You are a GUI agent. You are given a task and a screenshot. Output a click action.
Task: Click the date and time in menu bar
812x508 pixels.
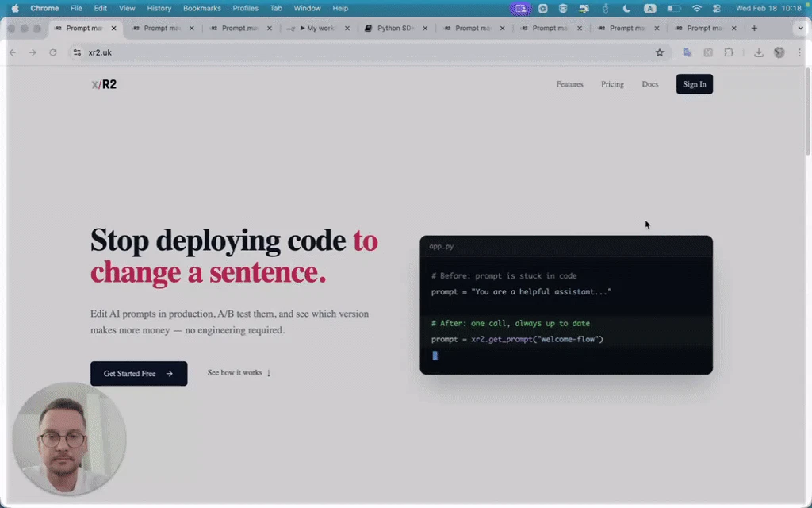(x=768, y=8)
